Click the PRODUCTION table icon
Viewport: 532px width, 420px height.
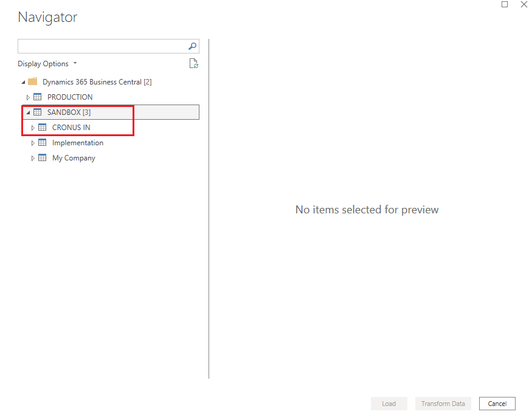[37, 97]
